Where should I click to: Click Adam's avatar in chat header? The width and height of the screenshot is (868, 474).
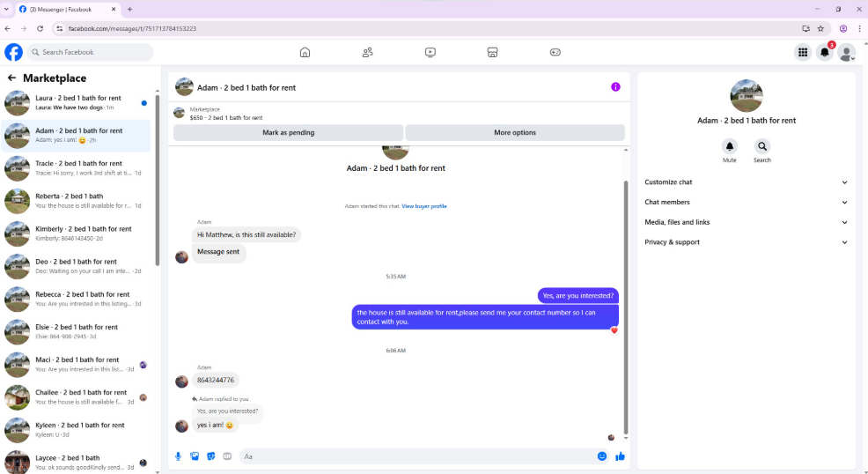coord(184,87)
